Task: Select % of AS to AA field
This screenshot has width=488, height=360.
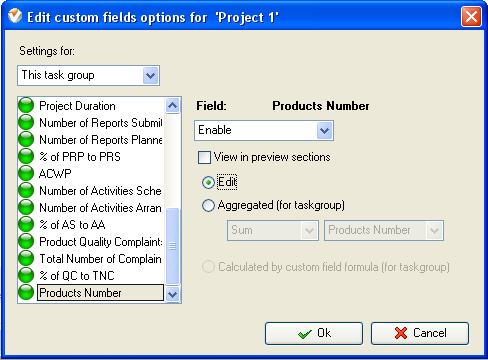Action: [x=72, y=225]
